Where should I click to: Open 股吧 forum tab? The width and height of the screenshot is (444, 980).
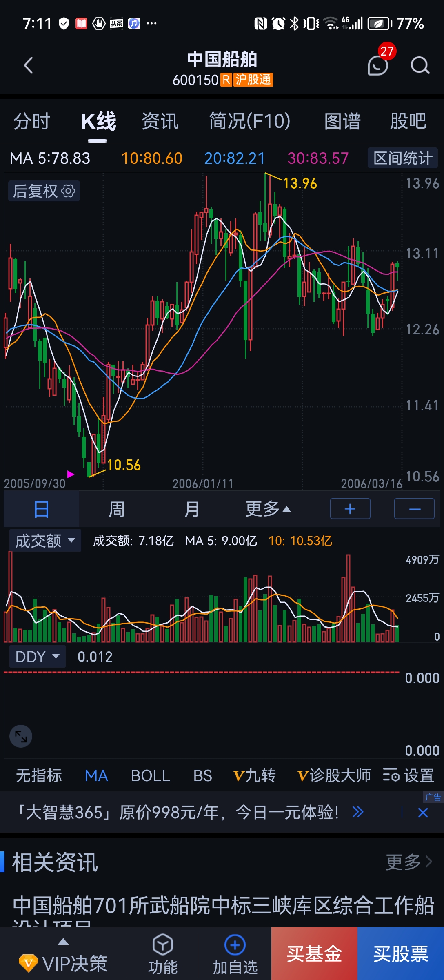pos(408,121)
